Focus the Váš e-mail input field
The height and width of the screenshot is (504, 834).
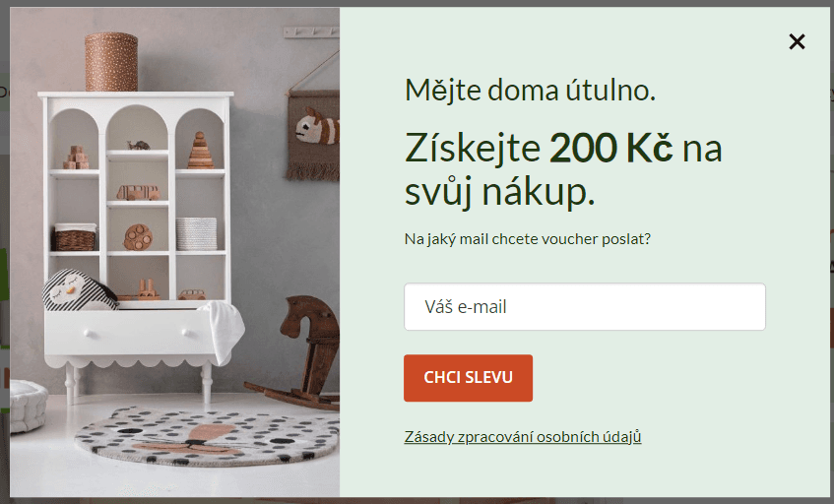pyautogui.click(x=585, y=307)
